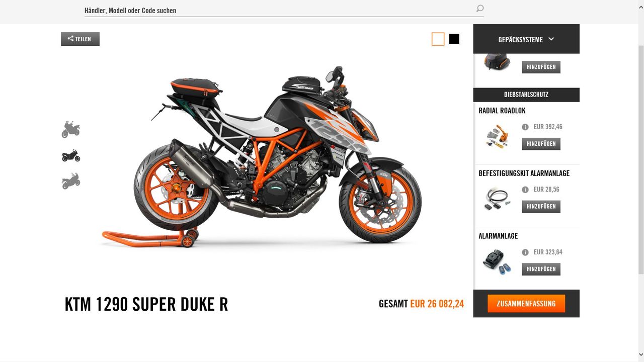
Task: Choose the black color swatch
Action: 454,39
